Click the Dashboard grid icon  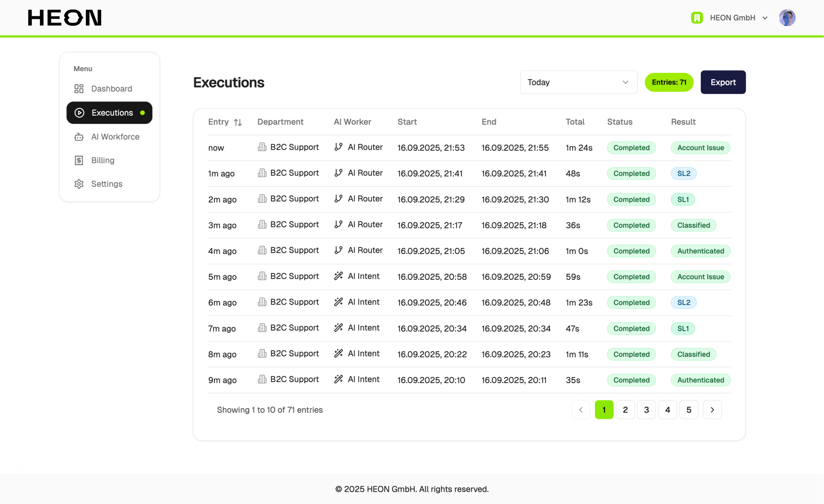pyautogui.click(x=79, y=89)
